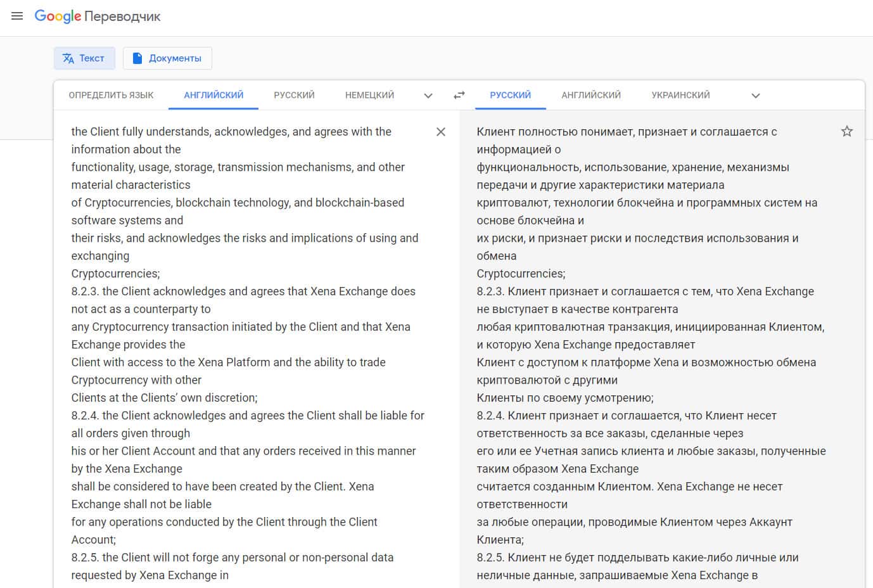
Task: Open the hamburger main menu
Action: (17, 16)
